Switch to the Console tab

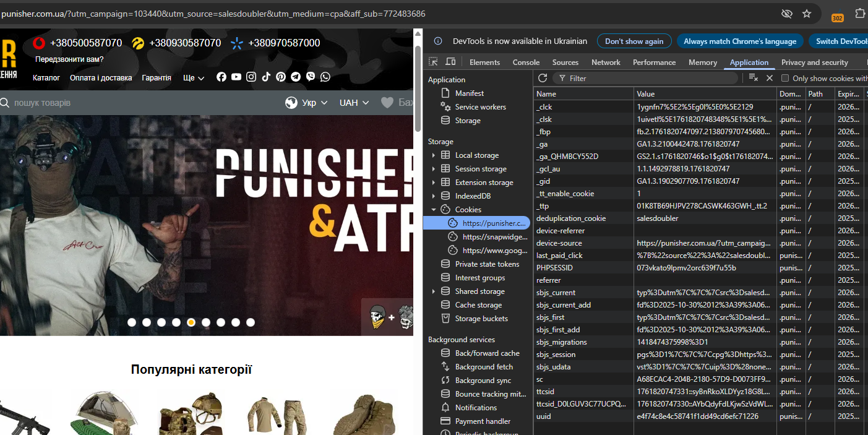click(x=526, y=62)
